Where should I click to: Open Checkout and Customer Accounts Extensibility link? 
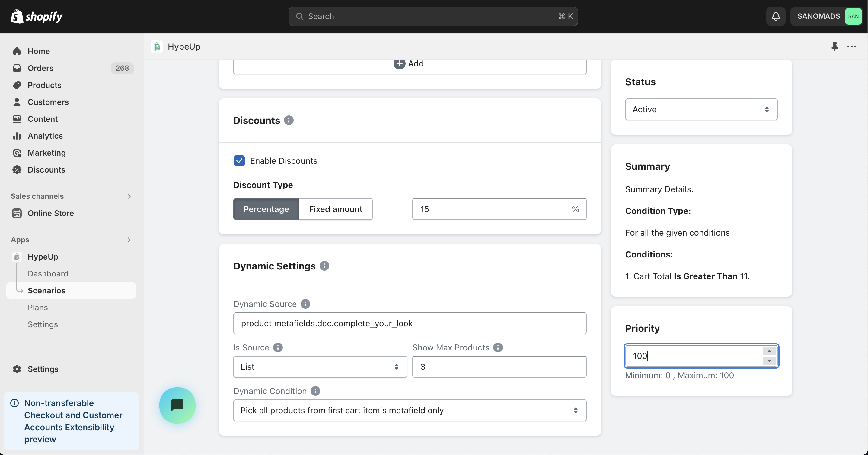[73, 421]
